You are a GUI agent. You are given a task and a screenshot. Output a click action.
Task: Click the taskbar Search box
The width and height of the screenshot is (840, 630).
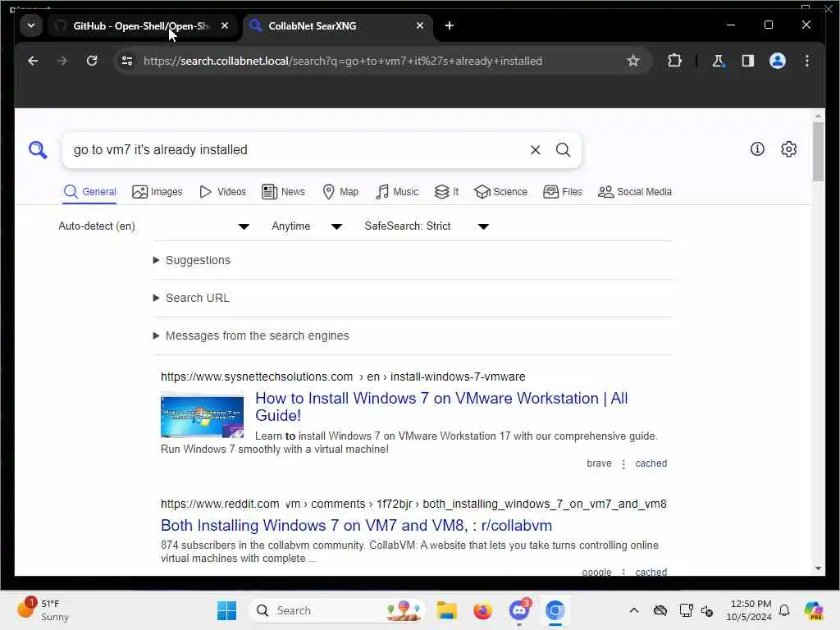click(x=337, y=610)
